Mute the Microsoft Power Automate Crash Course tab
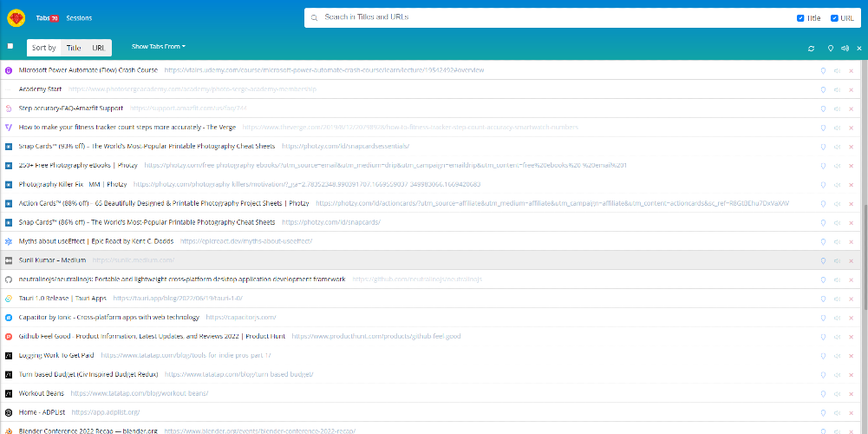Screen dimensions: 868x434 (837, 70)
